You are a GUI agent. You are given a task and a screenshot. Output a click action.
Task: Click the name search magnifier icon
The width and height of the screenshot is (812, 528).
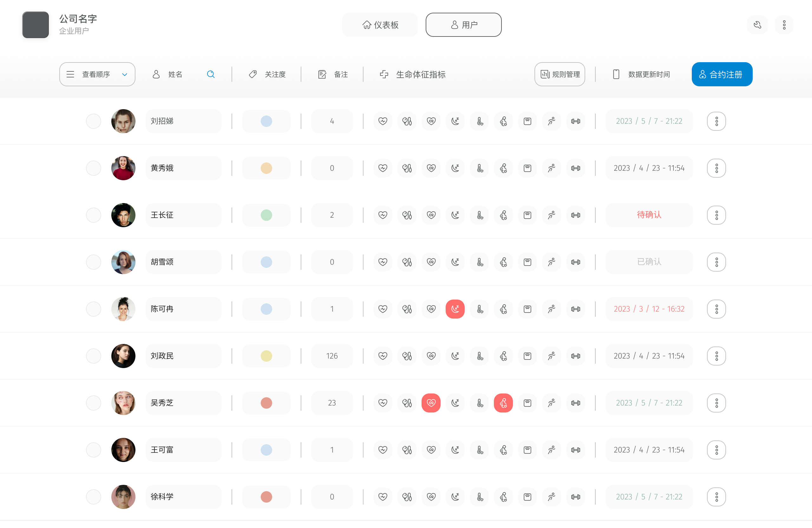click(x=211, y=74)
